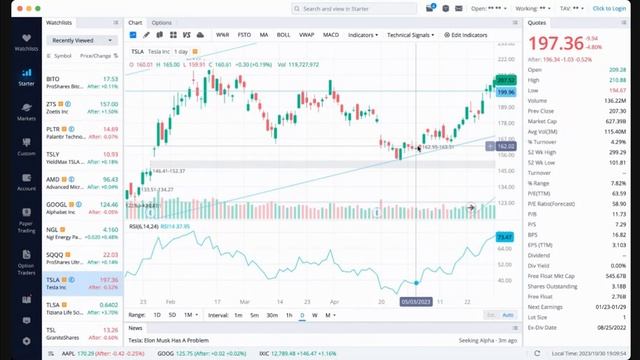Click the 05/03/2023 date marker
Screen dimensions: 640x360
point(416,302)
